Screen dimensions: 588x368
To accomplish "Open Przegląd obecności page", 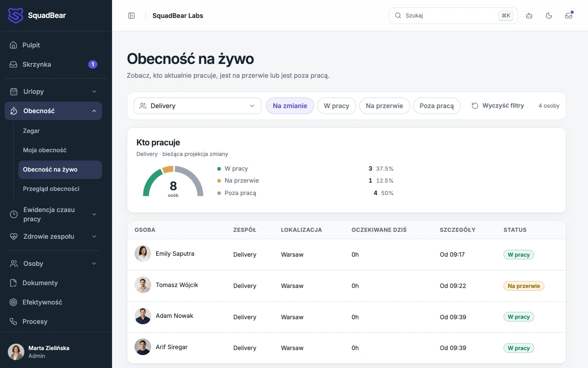I will click(x=60, y=189).
